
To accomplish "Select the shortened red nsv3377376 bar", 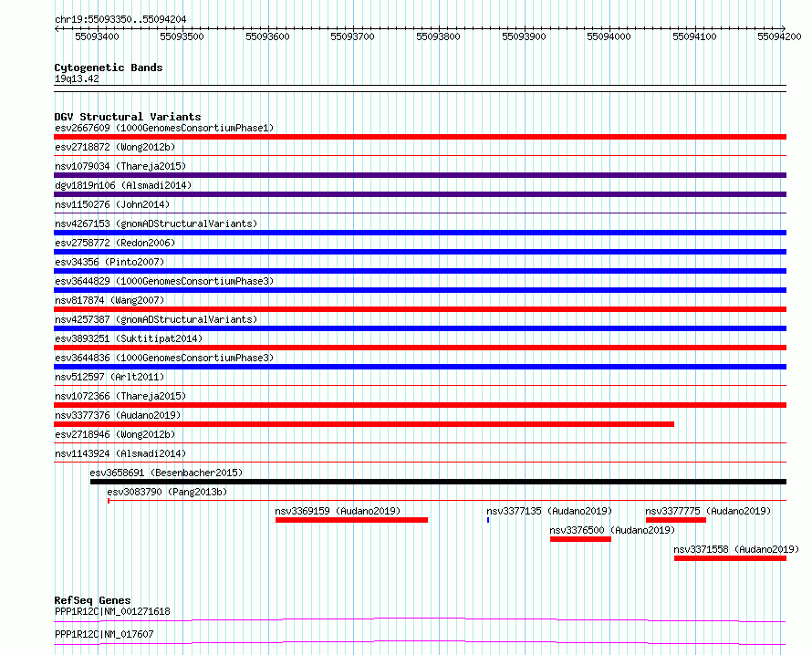I will coord(364,424).
